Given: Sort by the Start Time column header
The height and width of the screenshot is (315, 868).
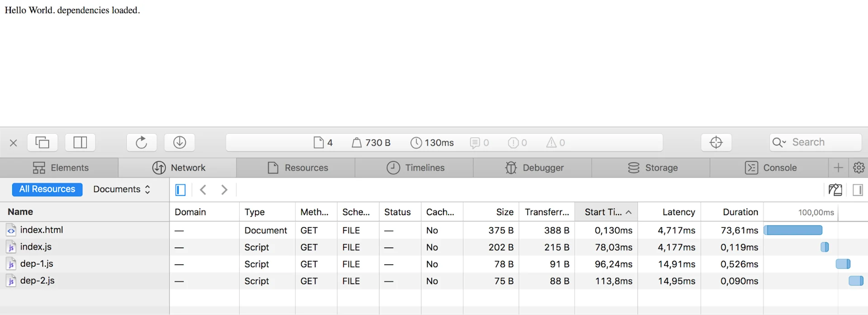Looking at the screenshot, I should [606, 212].
